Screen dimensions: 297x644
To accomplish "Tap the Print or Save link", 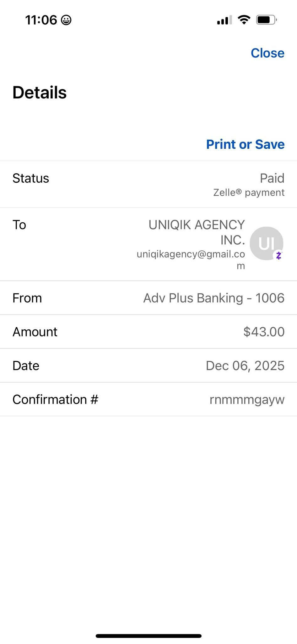I will tap(245, 144).
